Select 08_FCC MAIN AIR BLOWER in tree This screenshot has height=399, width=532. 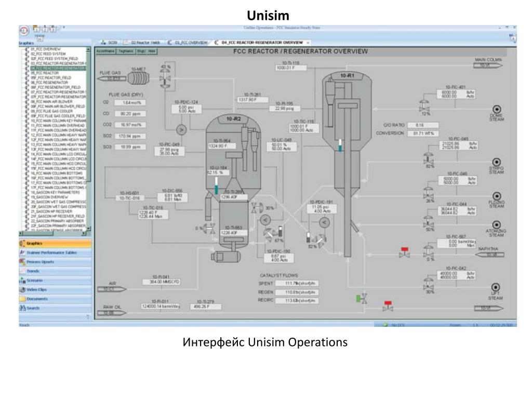click(51, 101)
